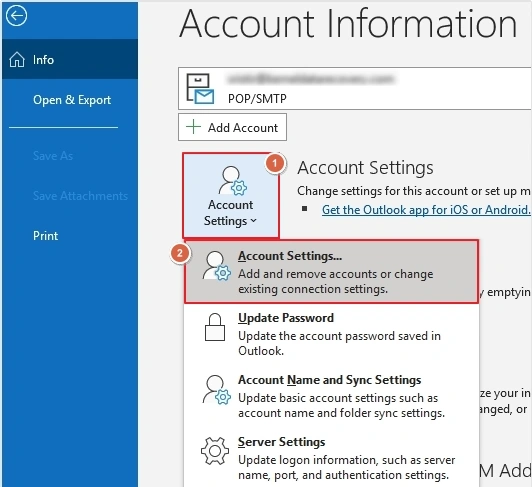Choose Account Name and Sync Settings
The image size is (532, 487).
pyautogui.click(x=331, y=396)
